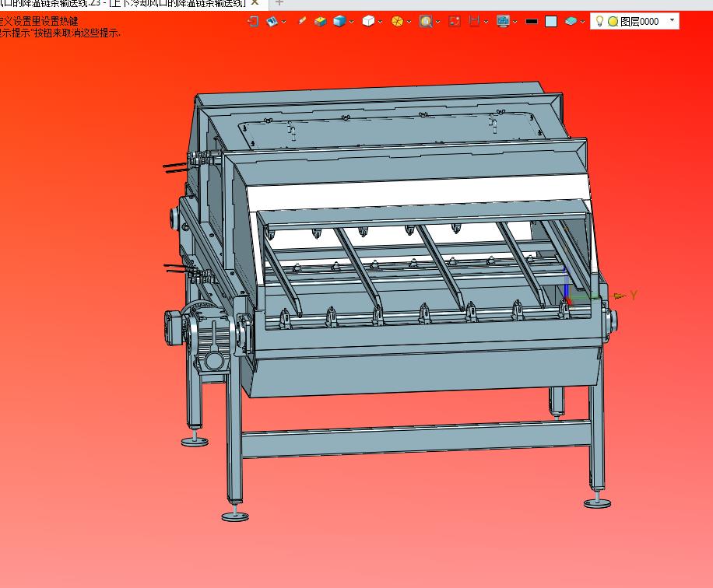This screenshot has width=713, height=588.
Task: Pick the black line color swatch
Action: coord(532,21)
